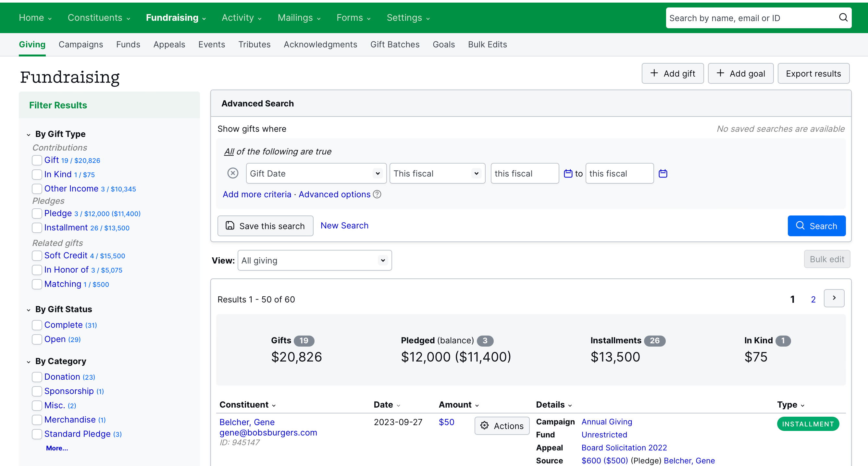Toggle the Gift checkbox filter
The image size is (868, 466).
[x=37, y=160]
